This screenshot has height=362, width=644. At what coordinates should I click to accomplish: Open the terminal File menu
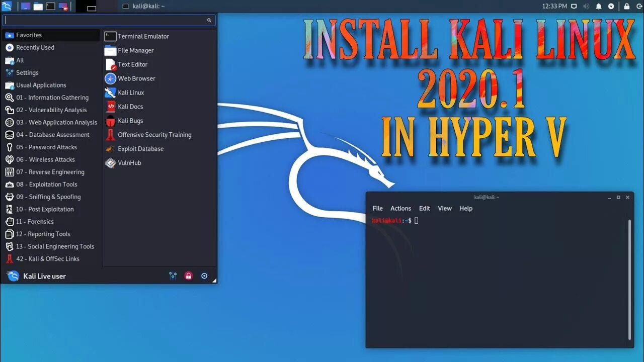coord(377,208)
